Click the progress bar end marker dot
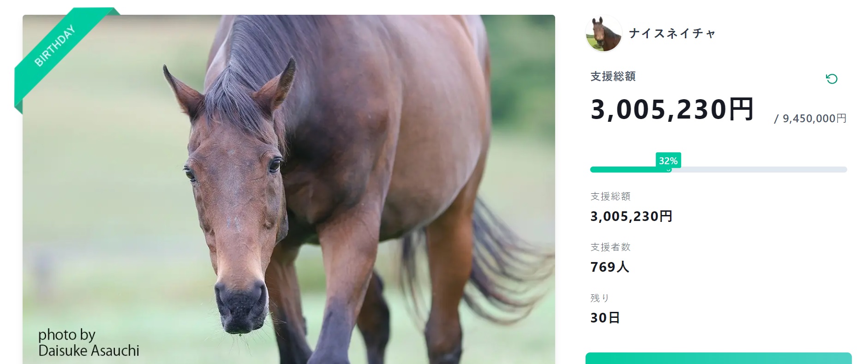The height and width of the screenshot is (364, 868). [669, 170]
